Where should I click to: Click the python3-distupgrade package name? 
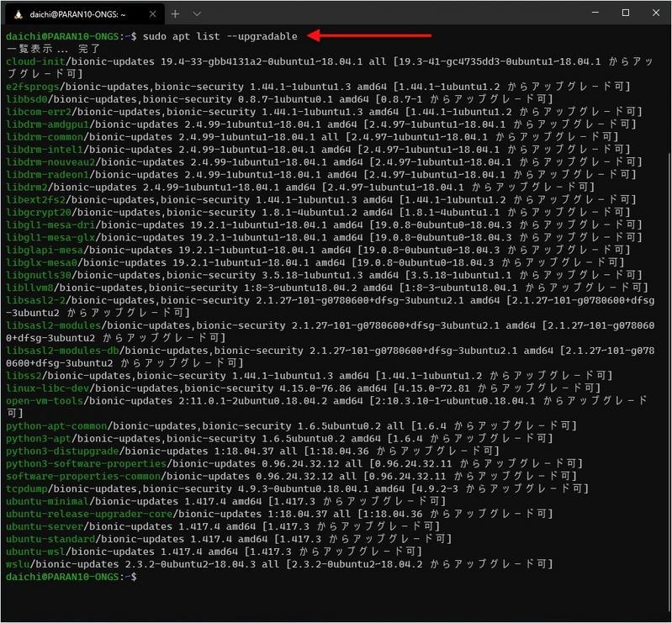pyautogui.click(x=62, y=451)
